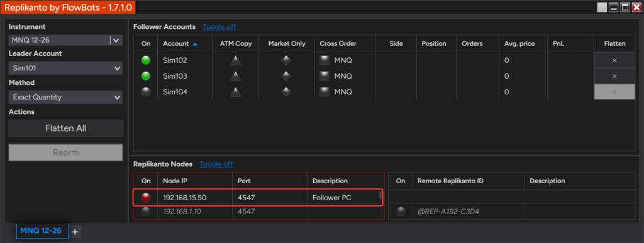
Task: Click the gray square title bar button
Action: pos(602,8)
